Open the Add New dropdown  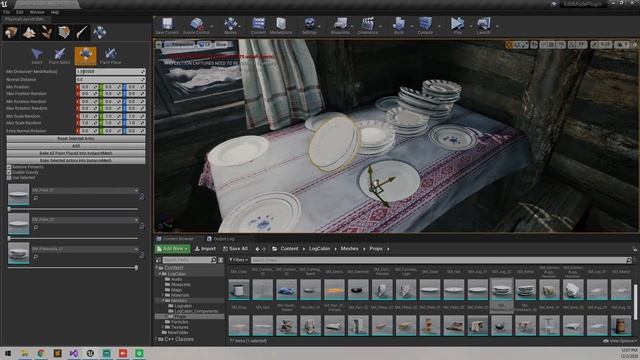172,249
